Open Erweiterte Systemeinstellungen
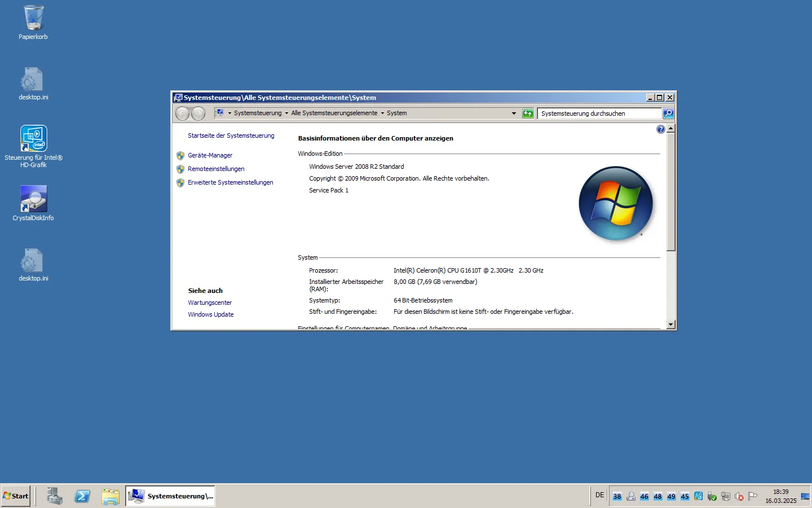 [230, 182]
